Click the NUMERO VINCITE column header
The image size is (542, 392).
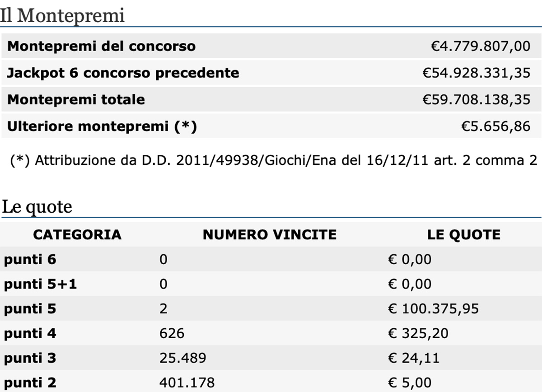[270, 234]
